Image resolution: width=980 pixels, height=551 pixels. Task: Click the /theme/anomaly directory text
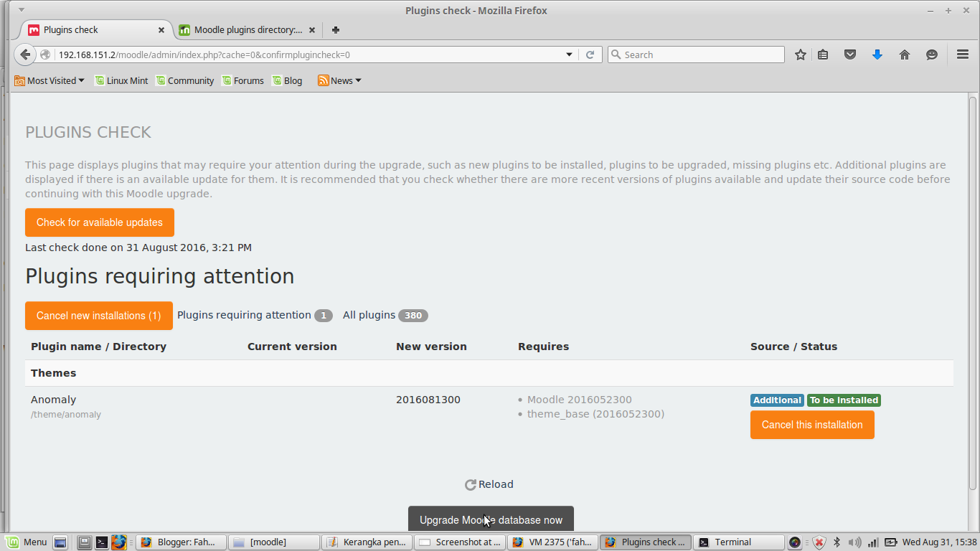66,415
